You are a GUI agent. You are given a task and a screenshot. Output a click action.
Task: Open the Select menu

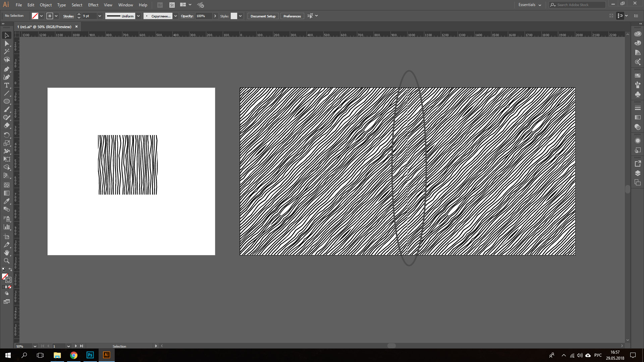[77, 5]
